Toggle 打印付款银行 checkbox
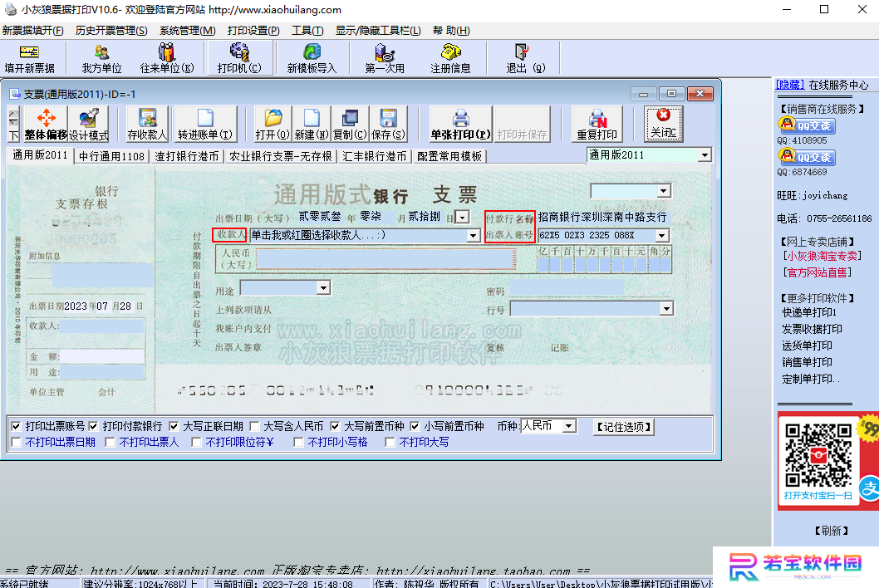 click(93, 427)
